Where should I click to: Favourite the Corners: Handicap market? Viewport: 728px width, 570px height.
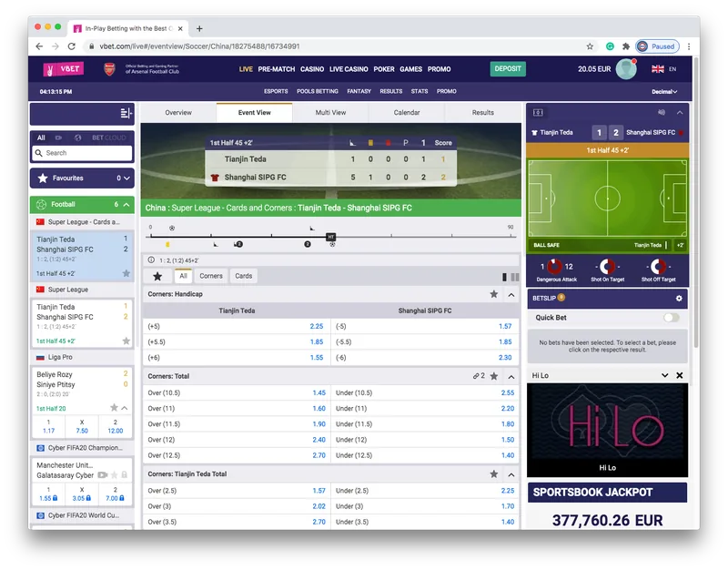[494, 294]
